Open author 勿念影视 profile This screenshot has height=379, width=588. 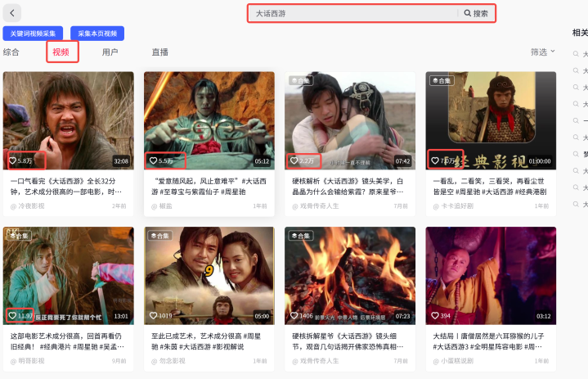168,361
